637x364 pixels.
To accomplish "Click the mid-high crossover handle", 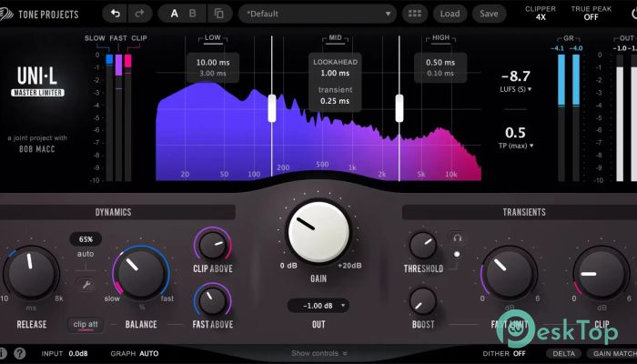I will pyautogui.click(x=399, y=108).
